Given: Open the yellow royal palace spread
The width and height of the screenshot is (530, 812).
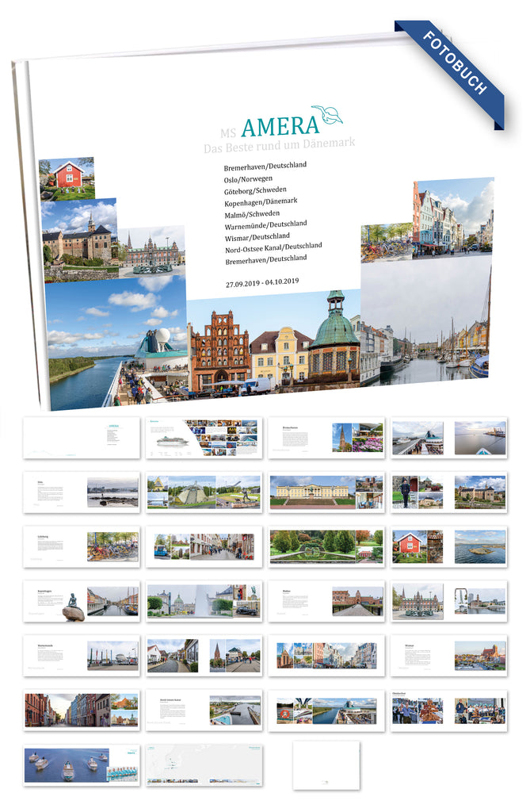Looking at the screenshot, I should coord(326,492).
